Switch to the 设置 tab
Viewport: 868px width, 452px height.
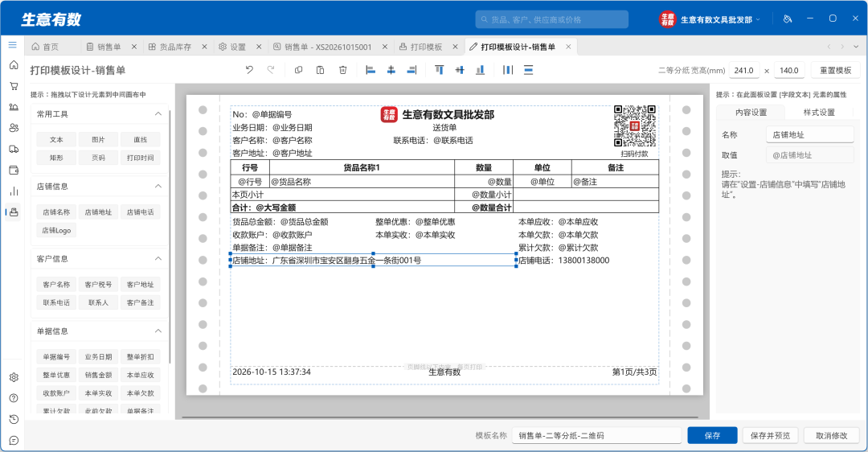pos(232,47)
